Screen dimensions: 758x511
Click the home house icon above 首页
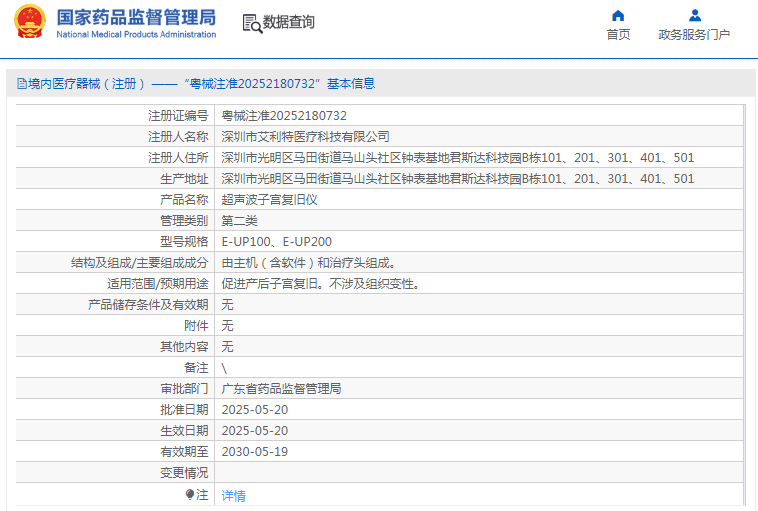point(618,15)
